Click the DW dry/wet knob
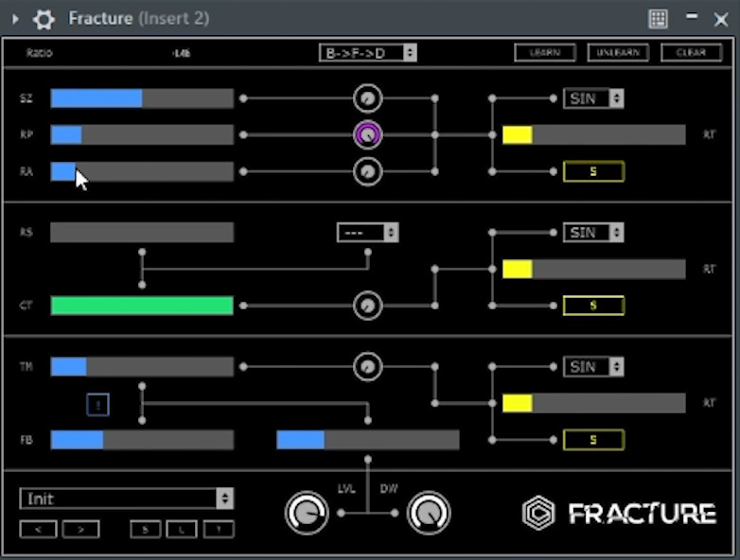Screen dimensions: 740x560 coord(429,513)
